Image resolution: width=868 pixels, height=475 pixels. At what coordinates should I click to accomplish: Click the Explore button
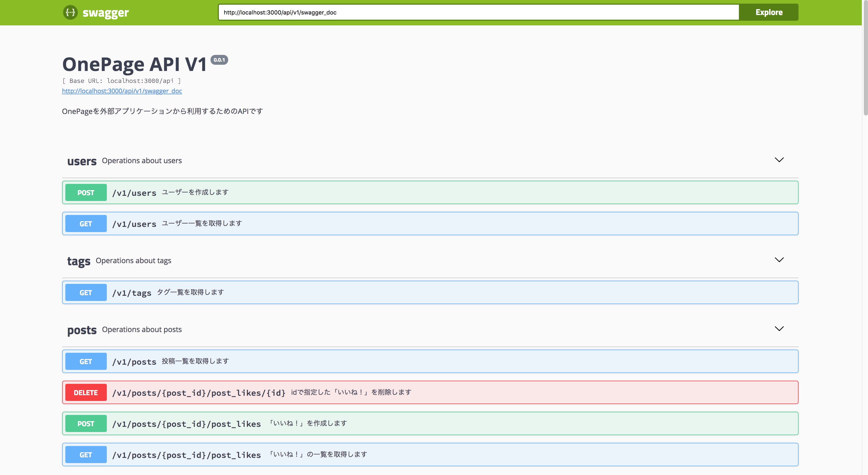(769, 12)
